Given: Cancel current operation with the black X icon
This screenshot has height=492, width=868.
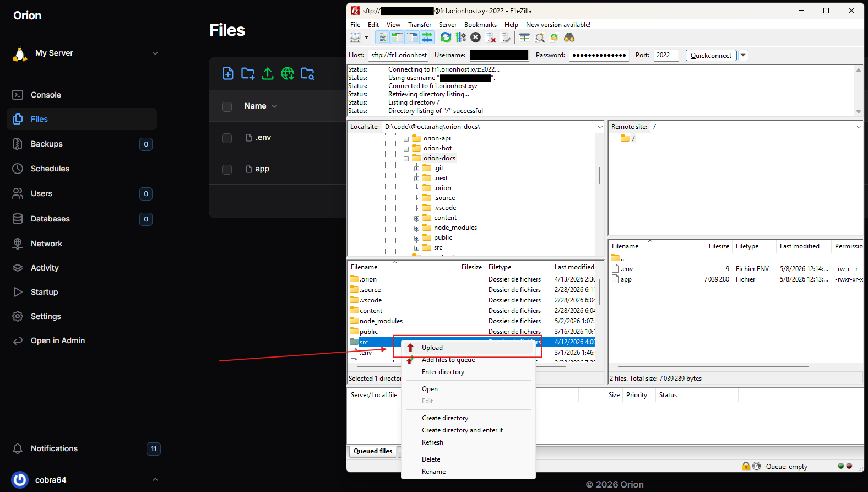Looking at the screenshot, I should coord(476,37).
